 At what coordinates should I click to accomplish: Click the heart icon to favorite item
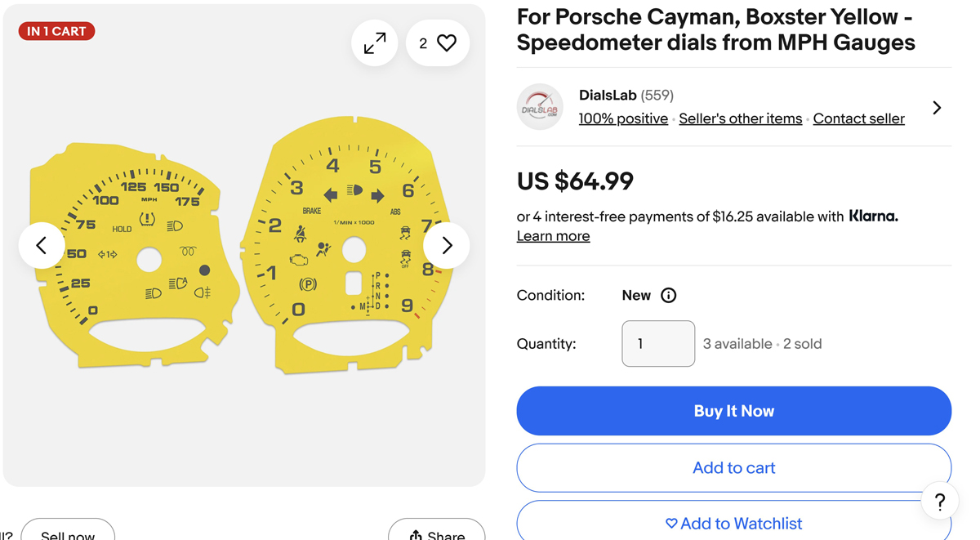(446, 43)
